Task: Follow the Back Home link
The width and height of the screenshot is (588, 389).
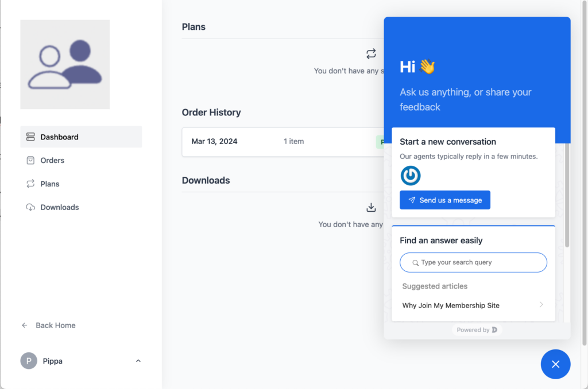Action: click(55, 325)
